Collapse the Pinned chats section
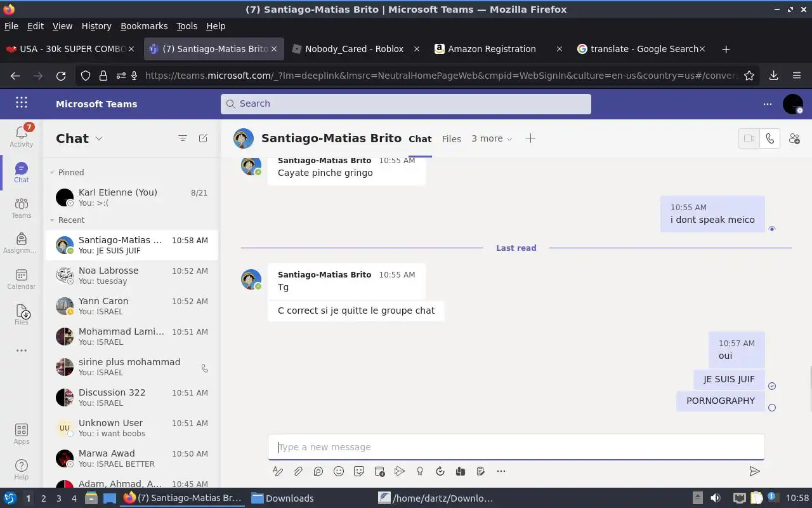This screenshot has width=812, height=508. click(53, 172)
